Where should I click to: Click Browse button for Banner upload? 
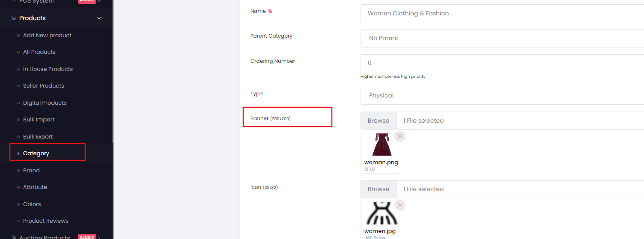coord(379,121)
